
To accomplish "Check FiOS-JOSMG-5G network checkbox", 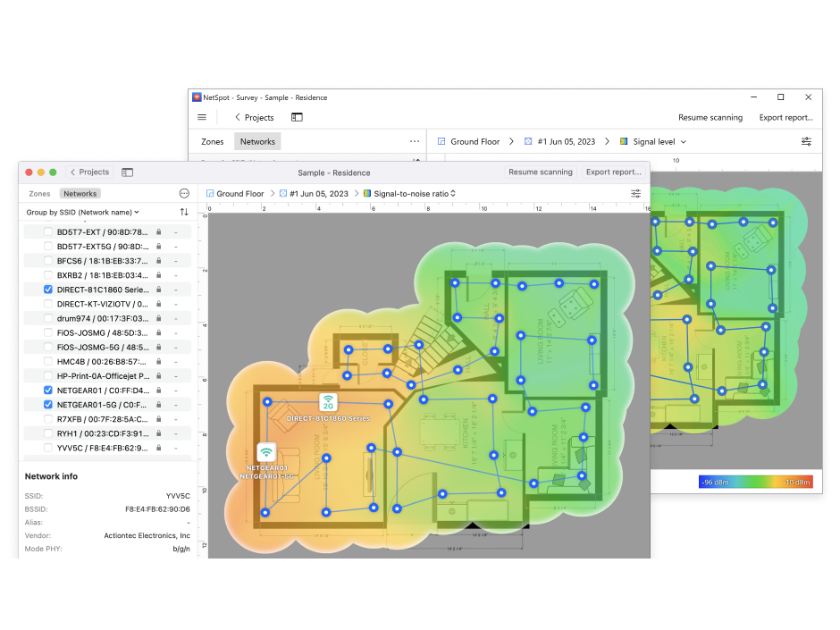I will tap(48, 347).
